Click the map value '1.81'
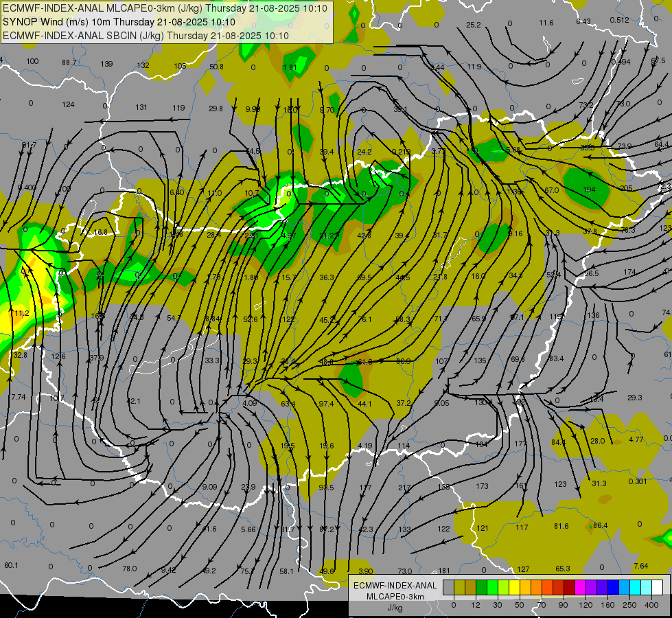The height and width of the screenshot is (618, 672). (x=290, y=67)
